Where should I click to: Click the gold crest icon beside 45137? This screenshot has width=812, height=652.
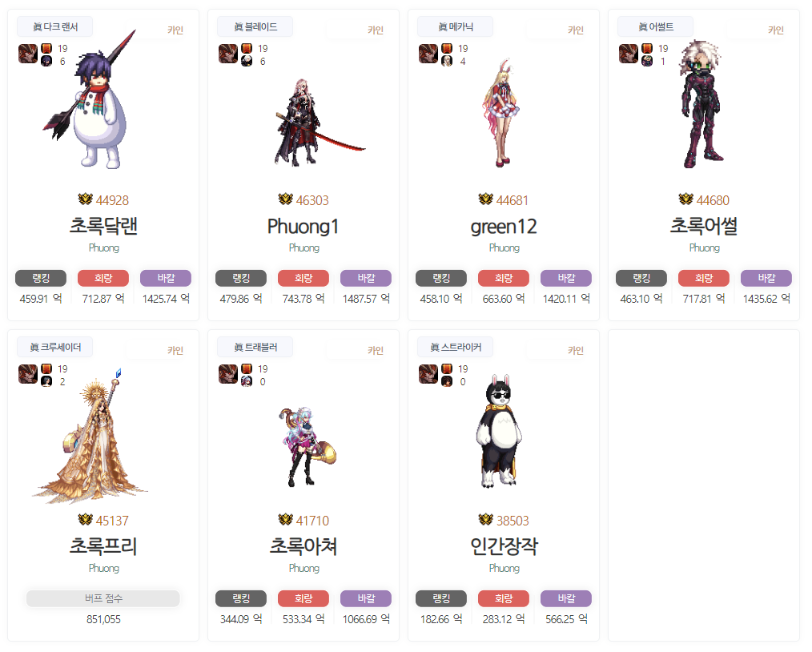[x=85, y=519]
